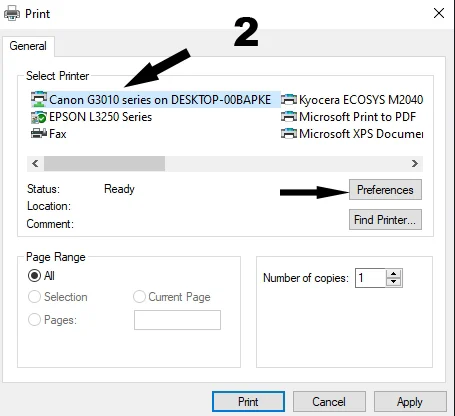Screen dimensions: 455x416
Task: Click the Fax device icon
Action: pos(39,134)
